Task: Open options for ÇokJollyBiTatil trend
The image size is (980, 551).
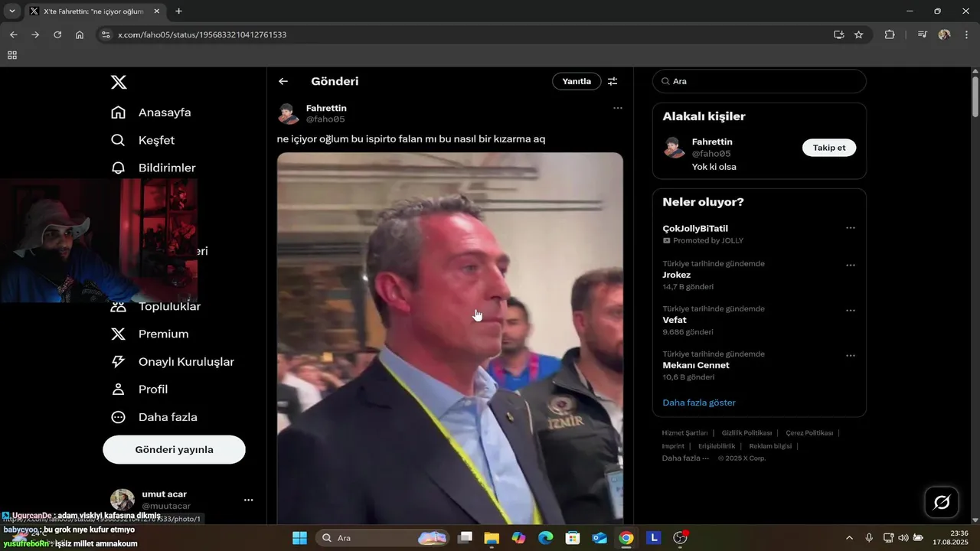Action: coord(851,228)
